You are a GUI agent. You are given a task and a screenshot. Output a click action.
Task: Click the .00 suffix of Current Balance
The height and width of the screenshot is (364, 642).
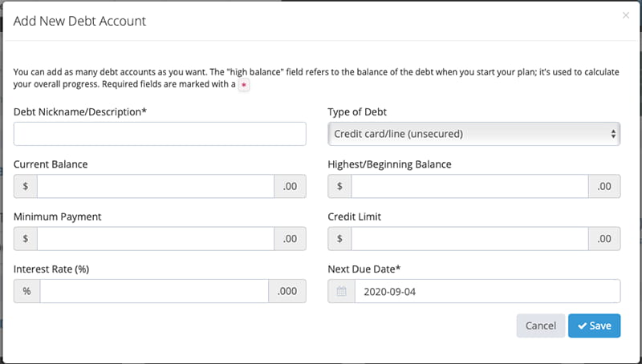tap(291, 186)
